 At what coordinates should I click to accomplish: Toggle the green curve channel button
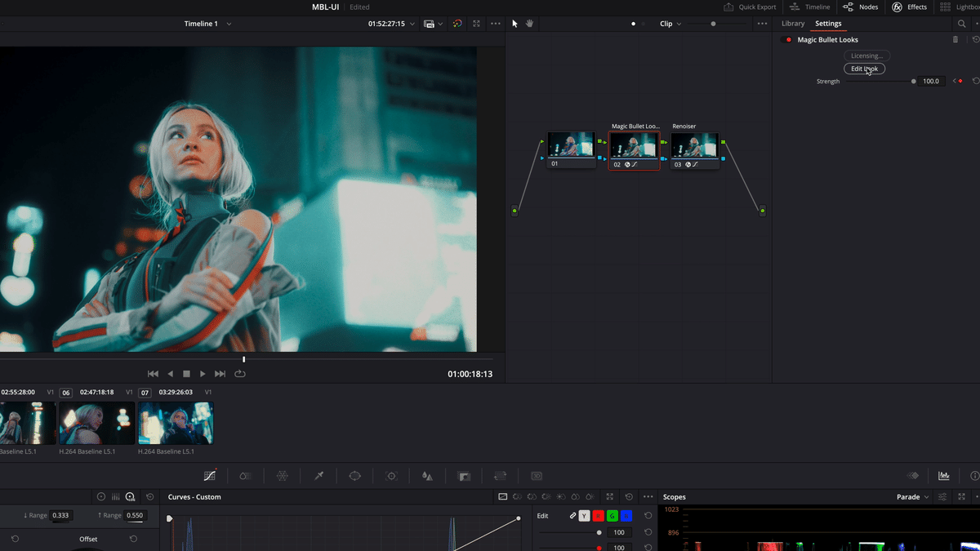pyautogui.click(x=612, y=516)
